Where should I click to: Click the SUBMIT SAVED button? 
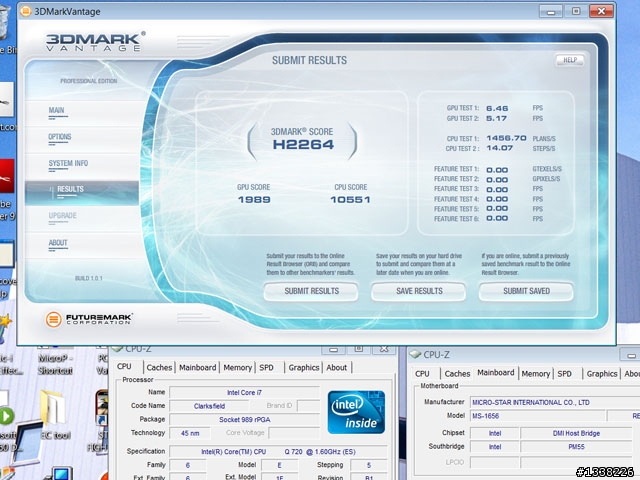(526, 291)
